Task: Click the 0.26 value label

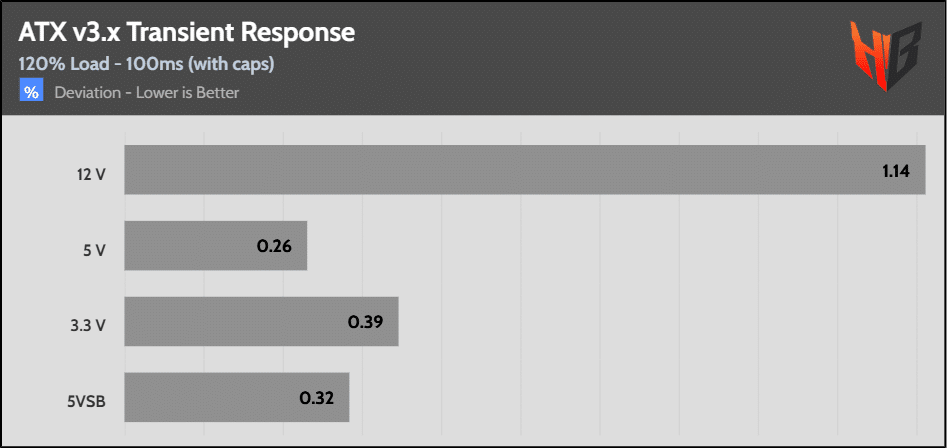Action: 274,246
